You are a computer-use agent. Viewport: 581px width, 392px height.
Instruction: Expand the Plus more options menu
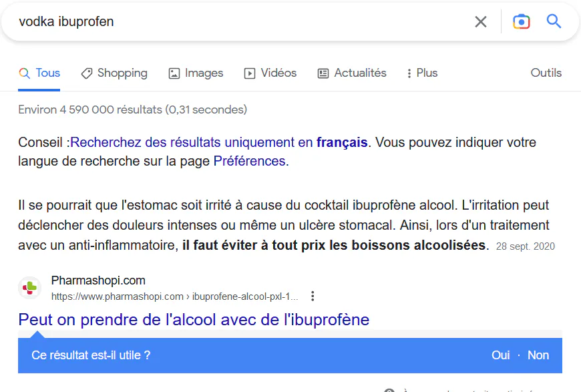(422, 73)
